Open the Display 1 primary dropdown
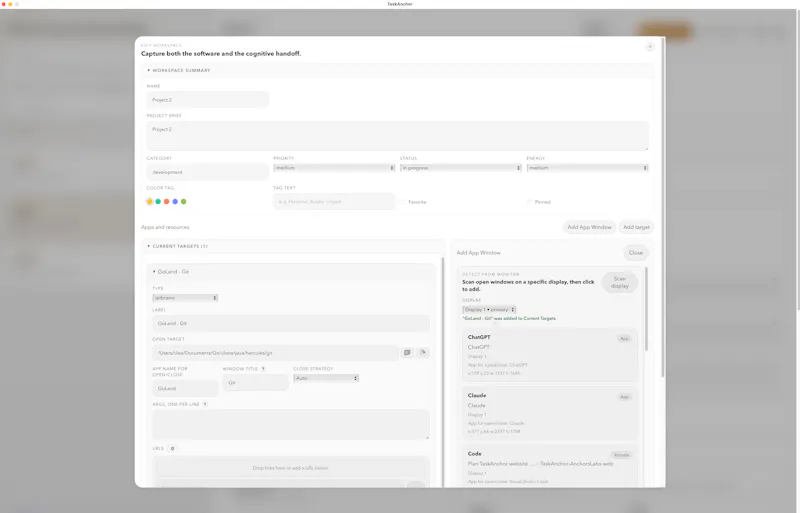This screenshot has width=800, height=513. [x=489, y=310]
